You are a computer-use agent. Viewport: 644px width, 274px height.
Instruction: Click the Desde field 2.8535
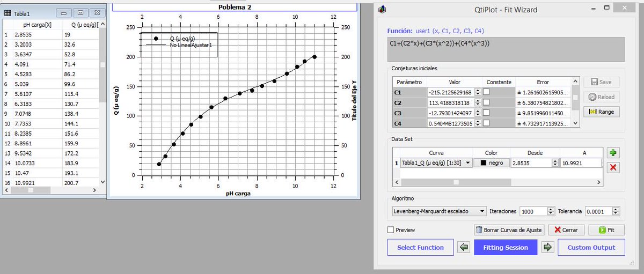[x=531, y=162]
